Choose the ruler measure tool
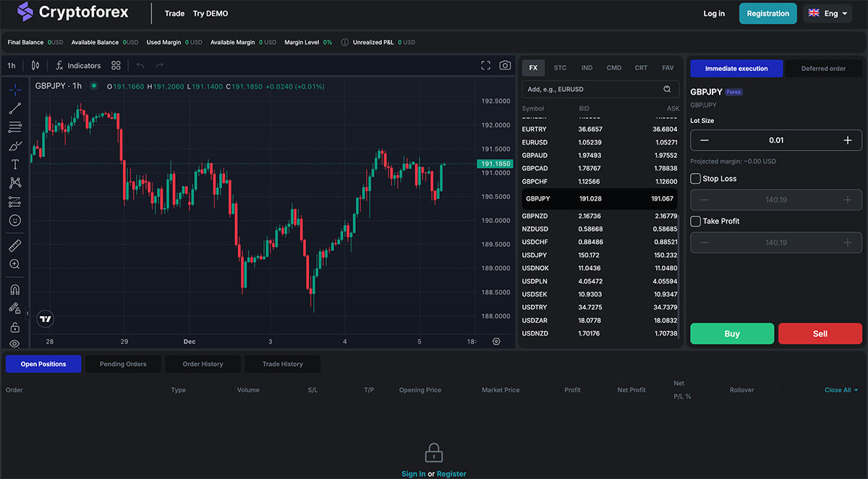 pos(14,245)
